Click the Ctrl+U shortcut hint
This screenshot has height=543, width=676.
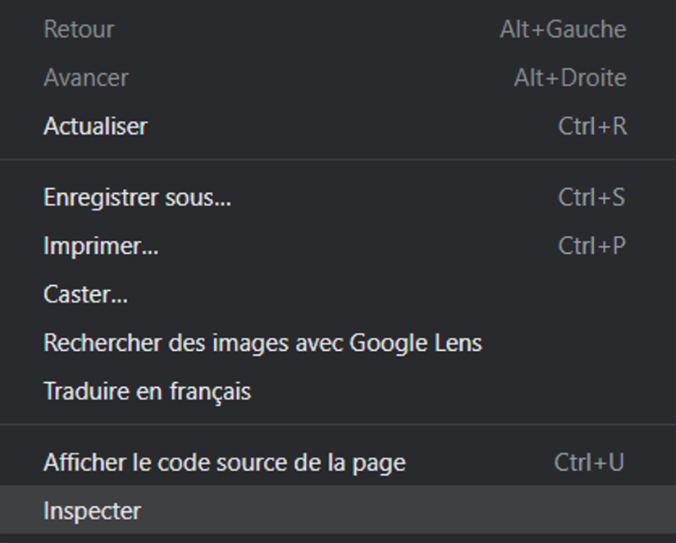coord(589,463)
